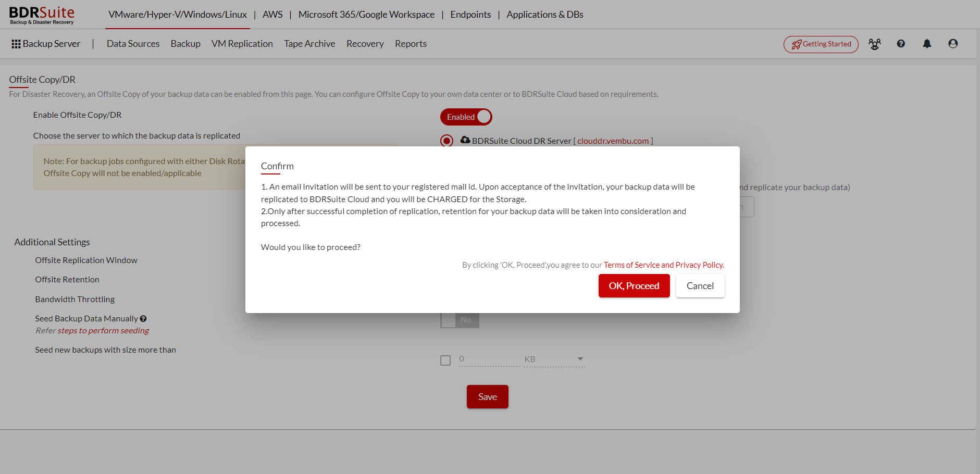The image size is (980, 474).
Task: Click the Save button
Action: click(x=488, y=397)
